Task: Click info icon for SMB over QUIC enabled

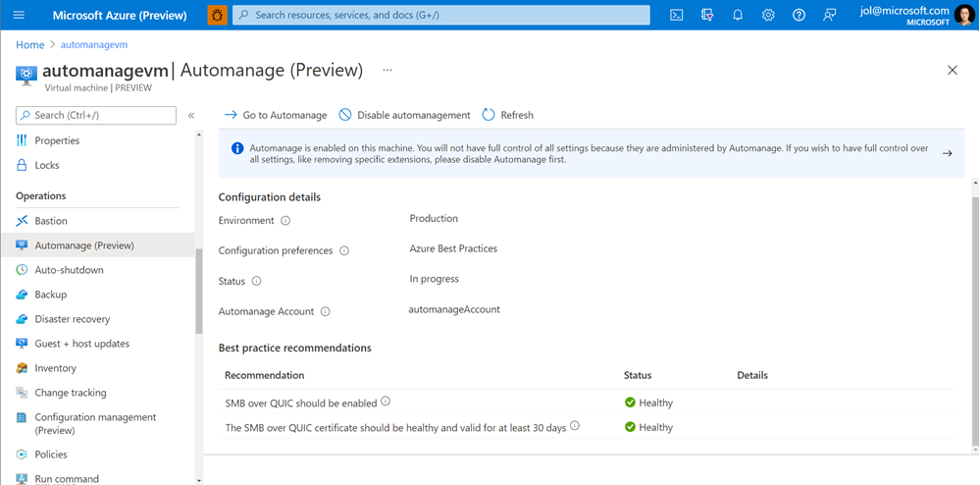Action: (386, 402)
